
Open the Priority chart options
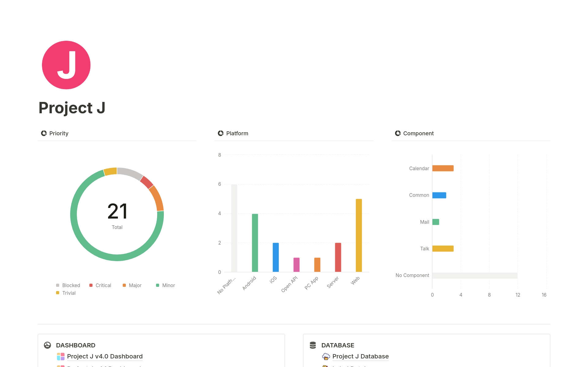click(43, 133)
